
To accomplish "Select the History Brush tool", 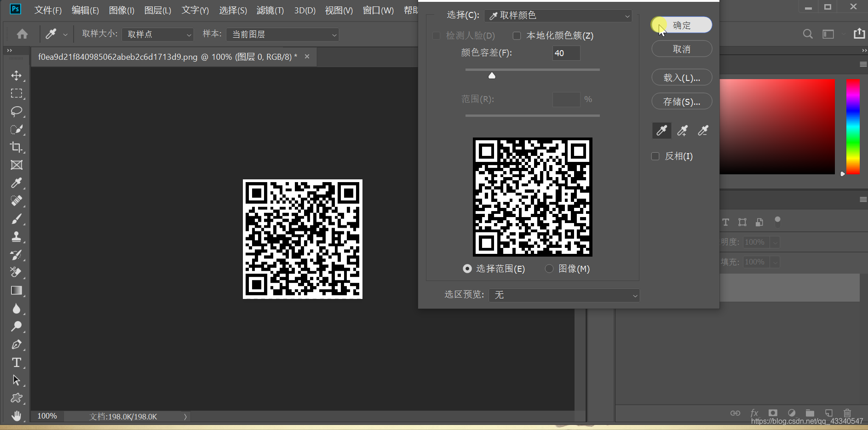I will click(x=17, y=255).
